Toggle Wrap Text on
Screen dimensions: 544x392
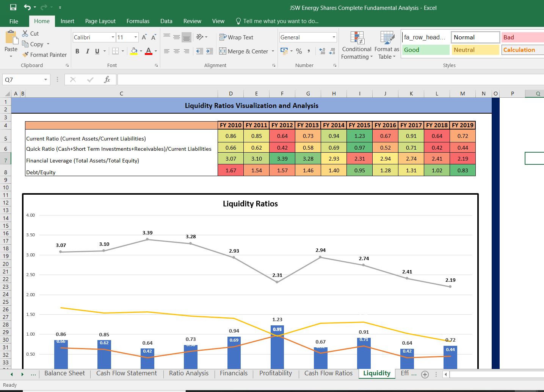tap(236, 37)
